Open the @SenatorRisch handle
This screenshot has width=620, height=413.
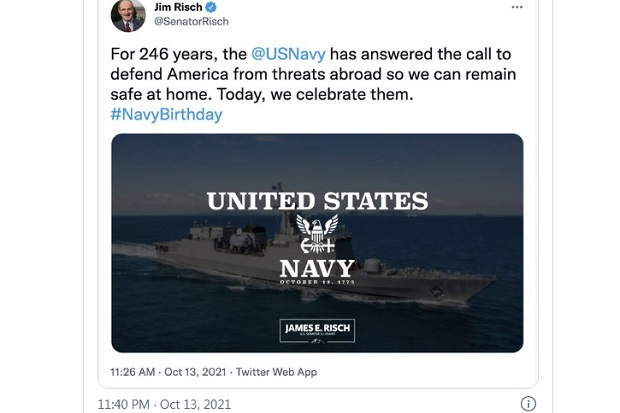pos(191,21)
